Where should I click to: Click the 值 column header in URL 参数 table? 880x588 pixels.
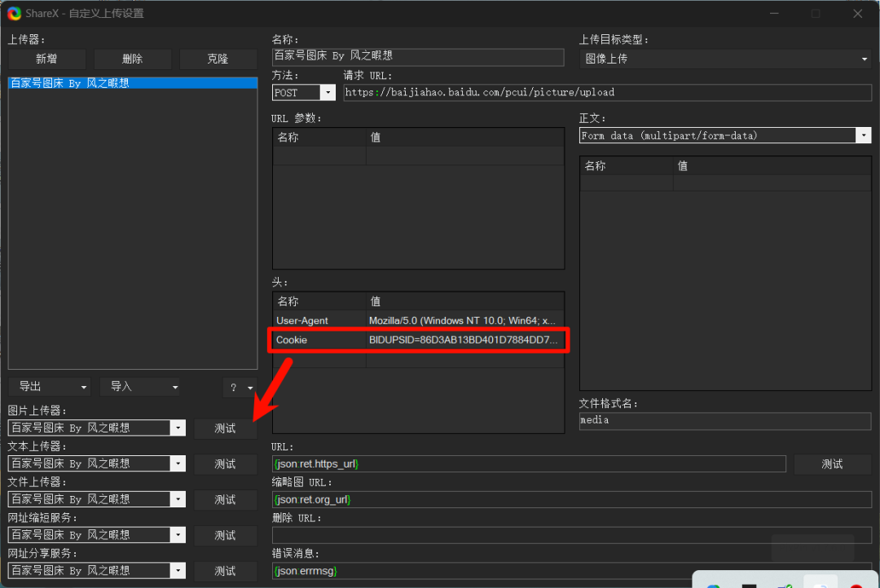coord(465,138)
